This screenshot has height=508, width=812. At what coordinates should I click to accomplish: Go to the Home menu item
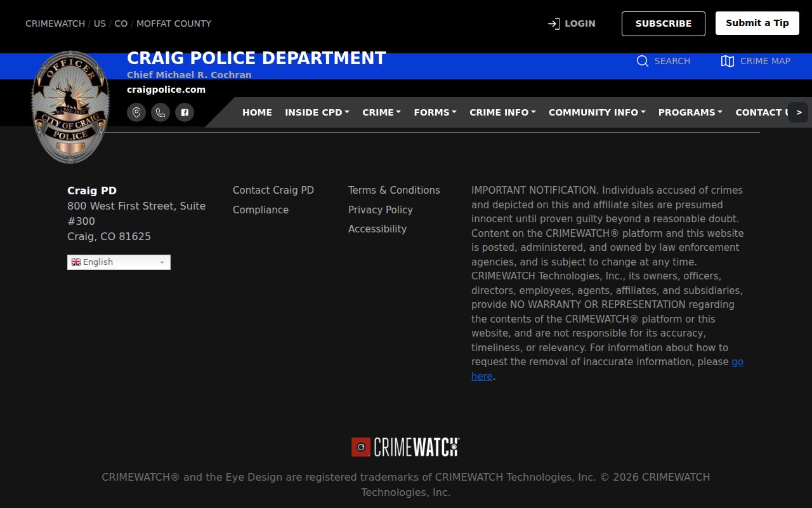tap(257, 112)
